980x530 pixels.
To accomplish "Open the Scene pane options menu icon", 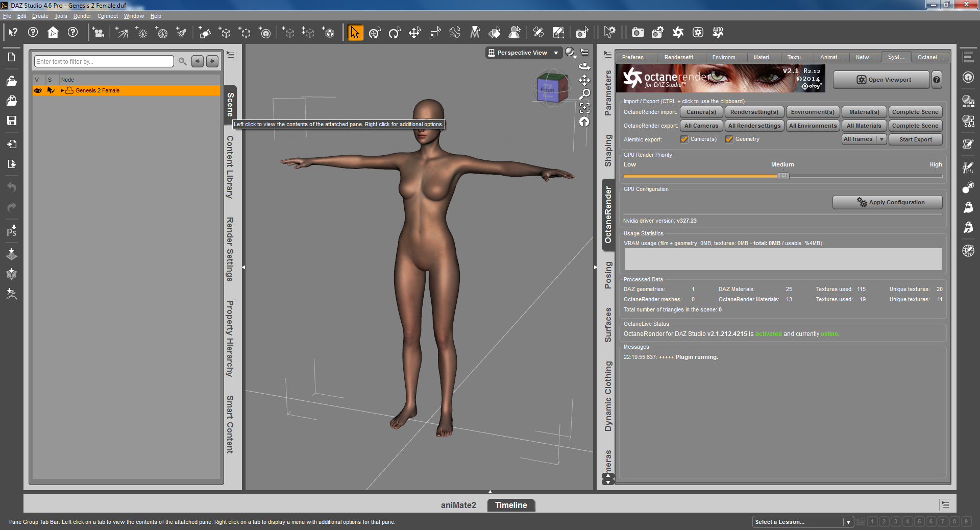I will pyautogui.click(x=231, y=55).
